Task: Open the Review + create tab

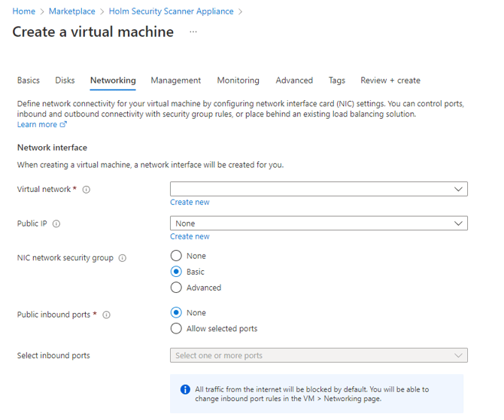Action: pos(390,81)
